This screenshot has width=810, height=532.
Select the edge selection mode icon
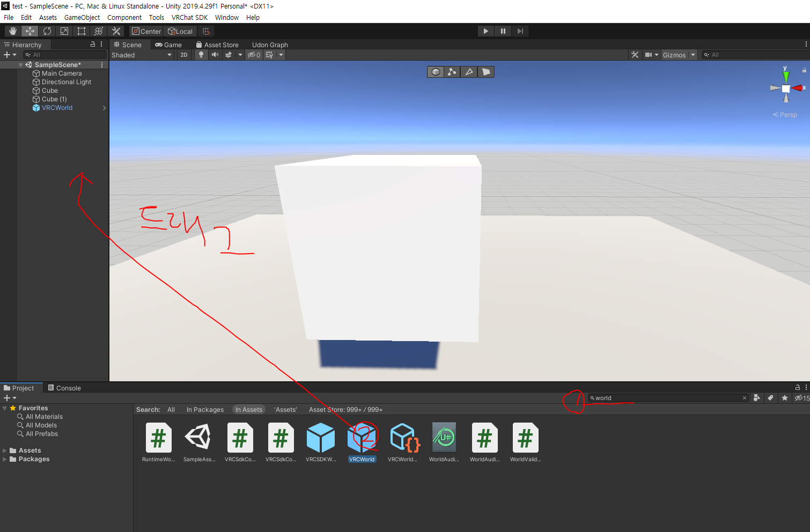coord(469,72)
